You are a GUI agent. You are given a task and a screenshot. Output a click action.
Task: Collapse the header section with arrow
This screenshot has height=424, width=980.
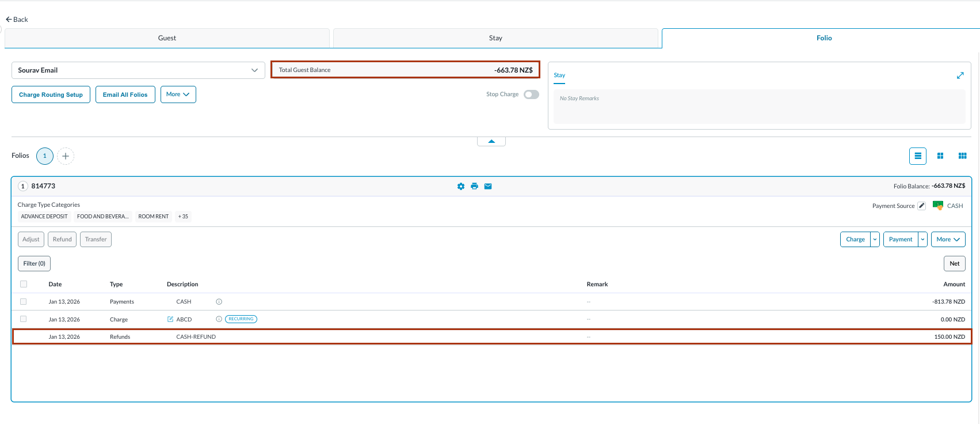point(491,141)
